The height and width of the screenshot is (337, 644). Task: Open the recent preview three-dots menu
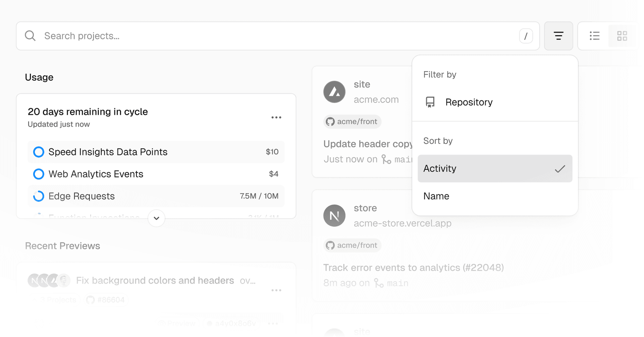pyautogui.click(x=276, y=290)
